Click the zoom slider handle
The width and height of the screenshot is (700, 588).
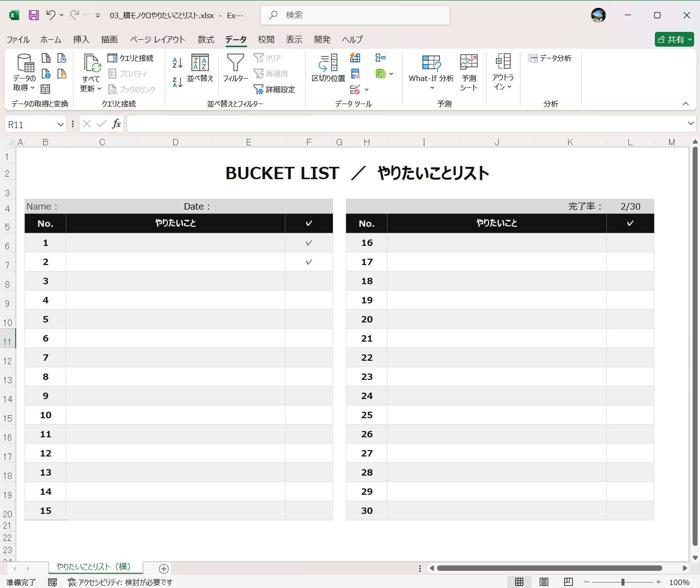[x=623, y=582]
